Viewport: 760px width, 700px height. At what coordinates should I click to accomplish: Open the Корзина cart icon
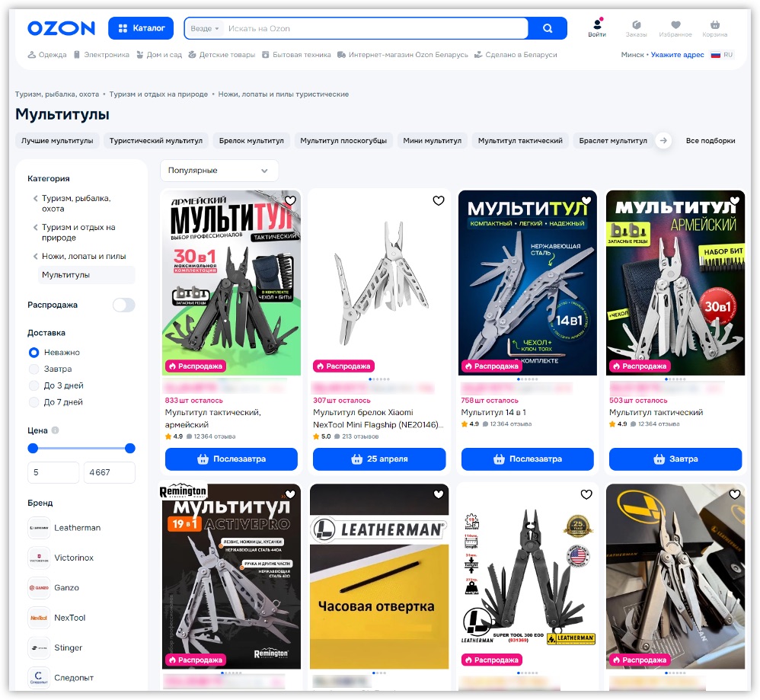click(x=714, y=25)
